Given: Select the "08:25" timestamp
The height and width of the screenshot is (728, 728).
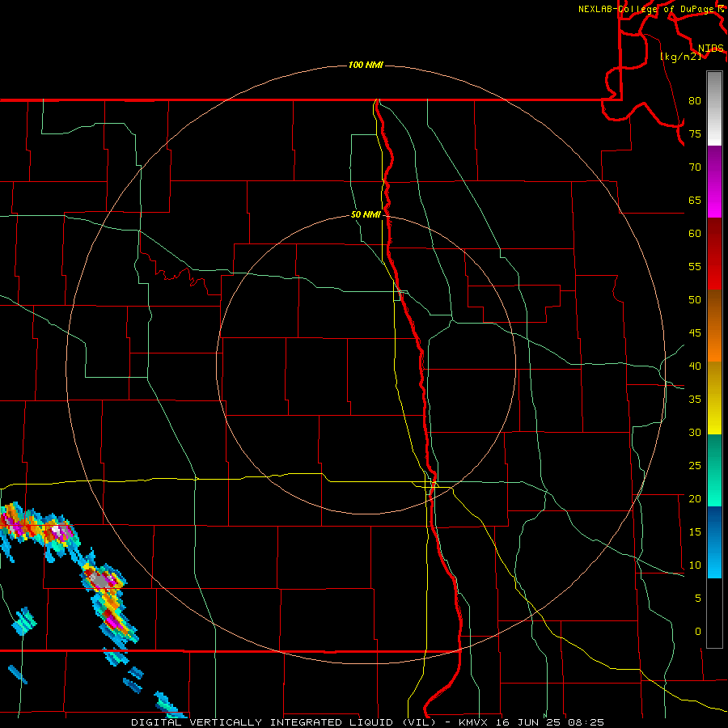Looking at the screenshot, I should [x=585, y=722].
